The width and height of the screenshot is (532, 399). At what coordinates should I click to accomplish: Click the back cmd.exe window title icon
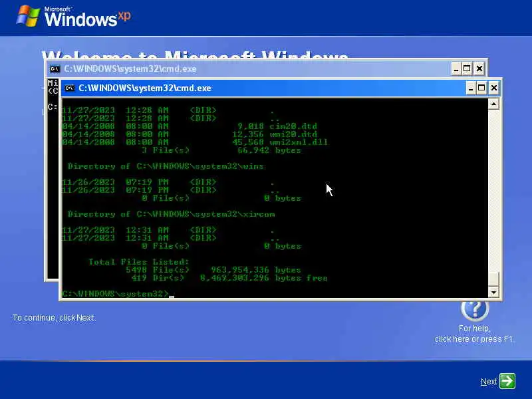55,69
